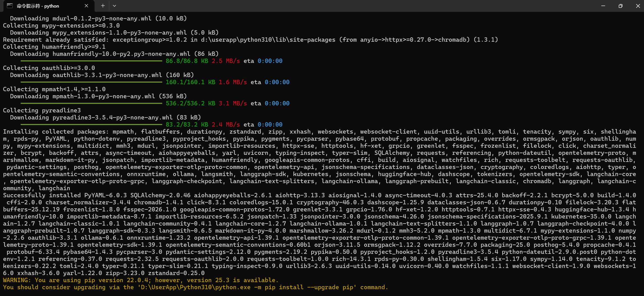Click the mpmath 536.2/536.2 KB progress bar

[x=91, y=103]
